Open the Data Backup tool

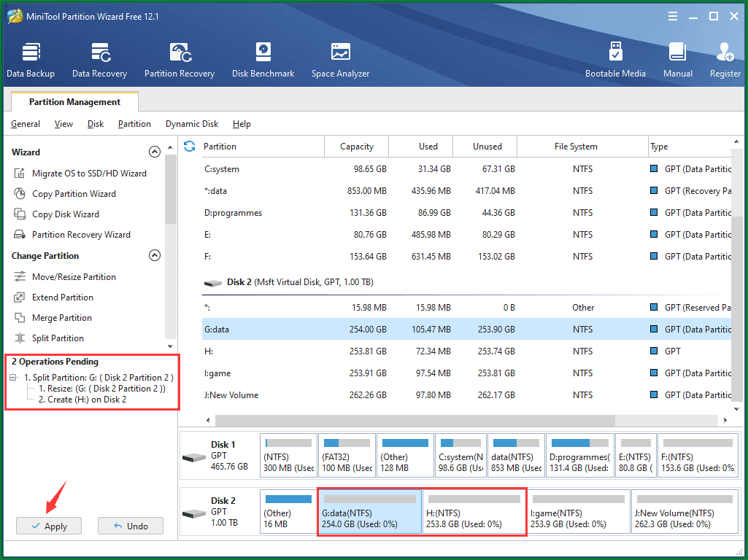31,60
